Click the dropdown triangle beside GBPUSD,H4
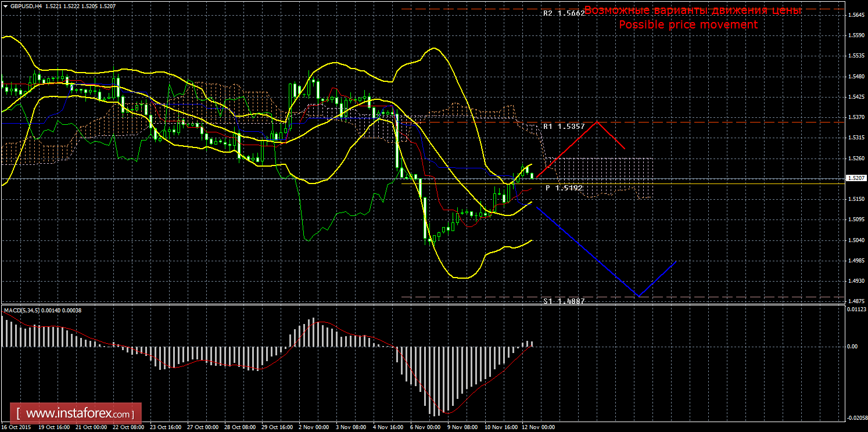 [x=6, y=6]
